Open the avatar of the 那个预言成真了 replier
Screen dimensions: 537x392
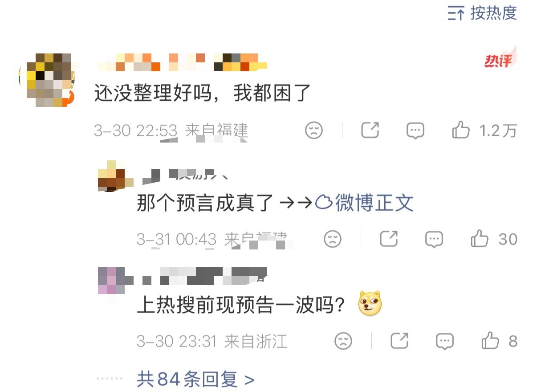(115, 176)
